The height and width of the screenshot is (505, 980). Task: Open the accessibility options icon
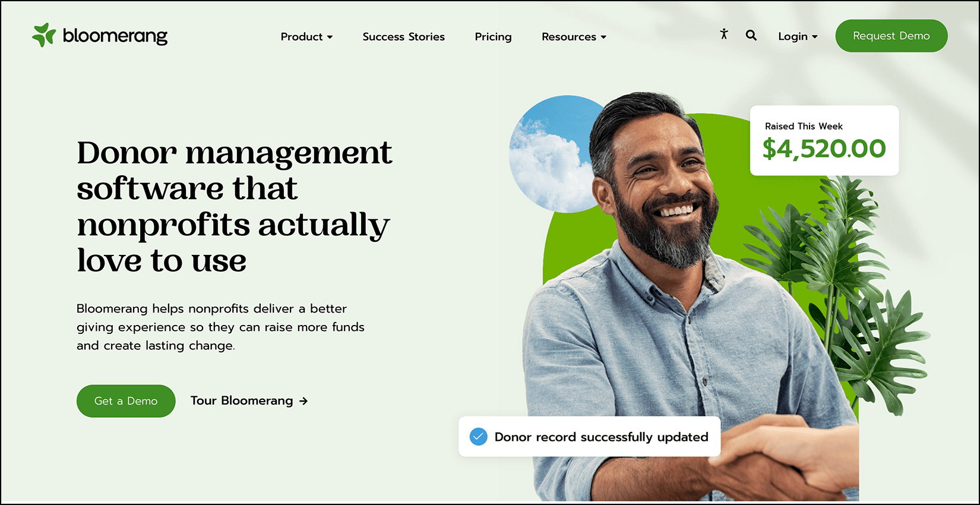tap(723, 34)
